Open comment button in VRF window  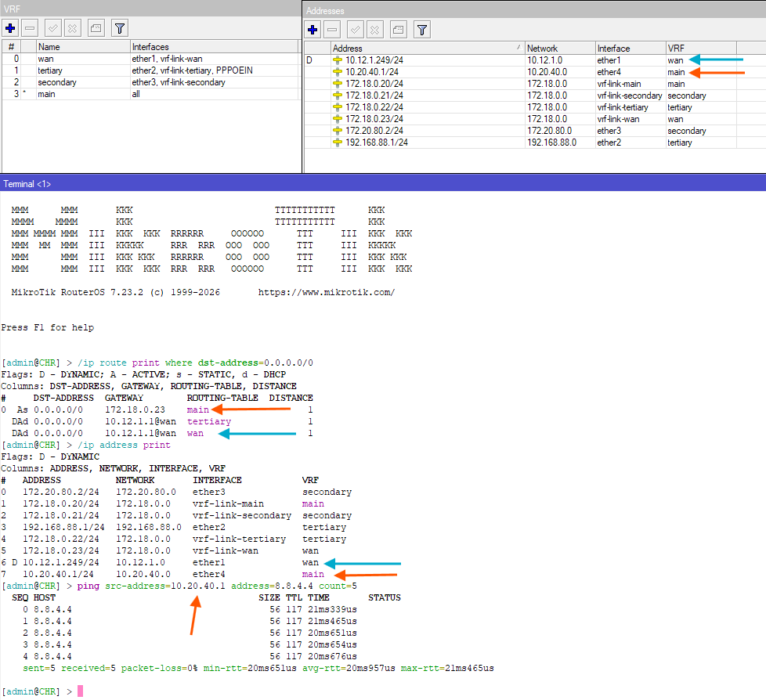(x=96, y=28)
